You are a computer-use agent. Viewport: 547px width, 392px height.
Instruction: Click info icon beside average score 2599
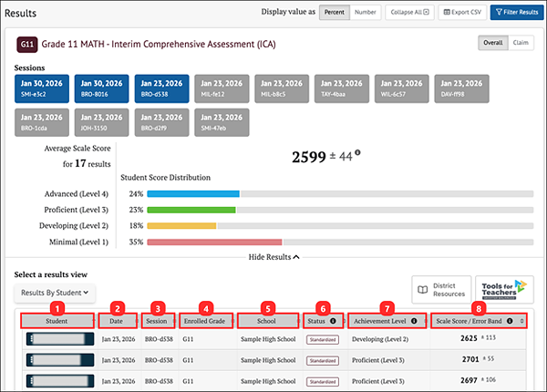coord(357,152)
